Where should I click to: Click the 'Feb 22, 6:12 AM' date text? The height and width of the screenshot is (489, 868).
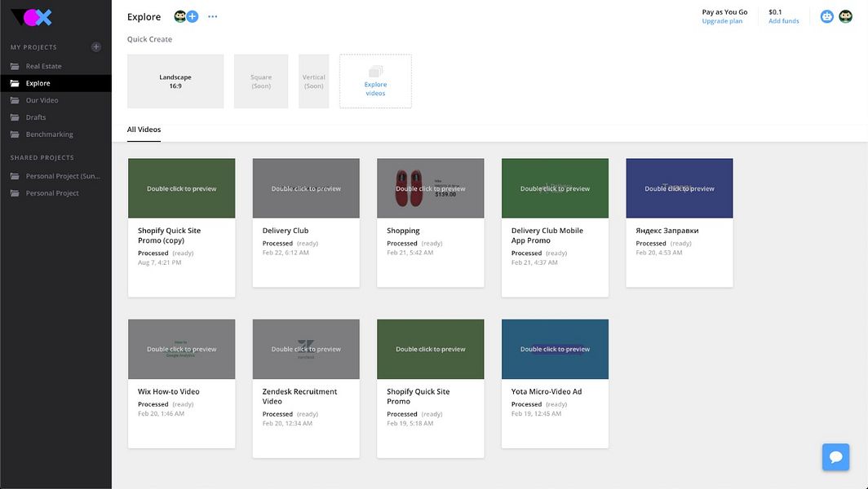[x=286, y=253]
